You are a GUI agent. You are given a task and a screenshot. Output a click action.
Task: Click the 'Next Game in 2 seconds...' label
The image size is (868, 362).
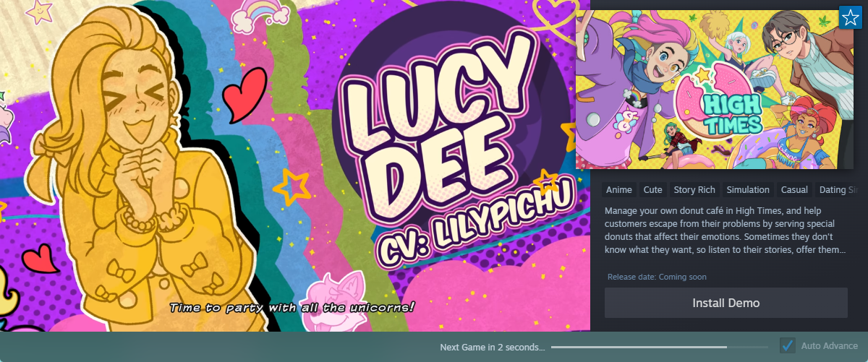(492, 347)
